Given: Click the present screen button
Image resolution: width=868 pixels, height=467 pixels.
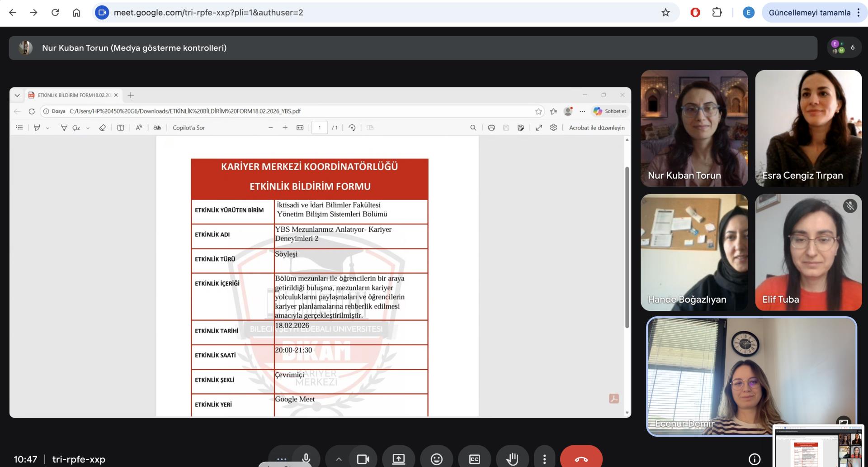Looking at the screenshot, I should [398, 459].
